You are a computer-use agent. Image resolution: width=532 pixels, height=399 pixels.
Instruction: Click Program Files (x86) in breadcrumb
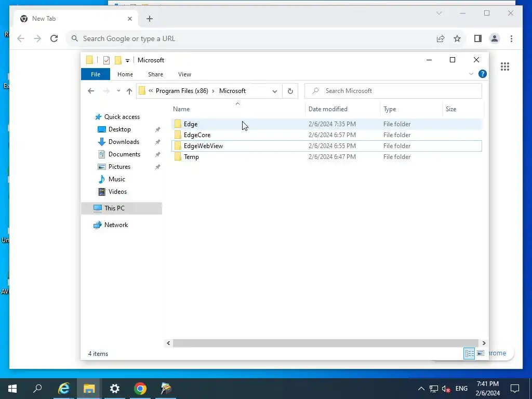(x=182, y=91)
